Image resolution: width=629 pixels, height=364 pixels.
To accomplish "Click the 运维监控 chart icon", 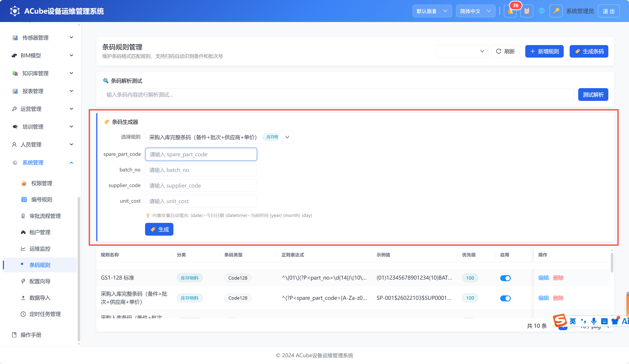I will 23,249.
